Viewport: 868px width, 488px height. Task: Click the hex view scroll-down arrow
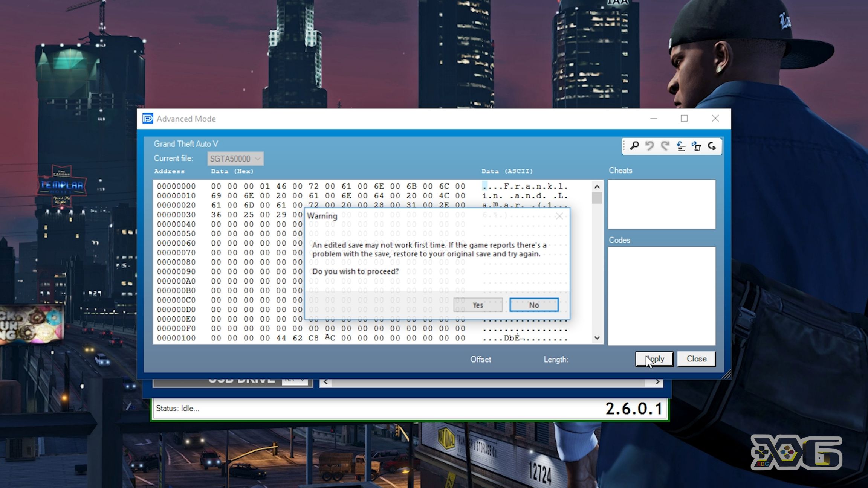597,338
